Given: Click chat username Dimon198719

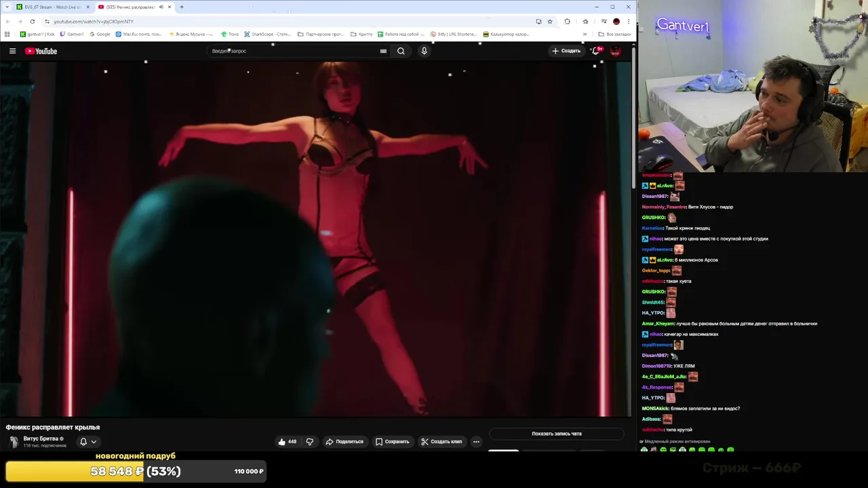Looking at the screenshot, I should click(x=656, y=366).
